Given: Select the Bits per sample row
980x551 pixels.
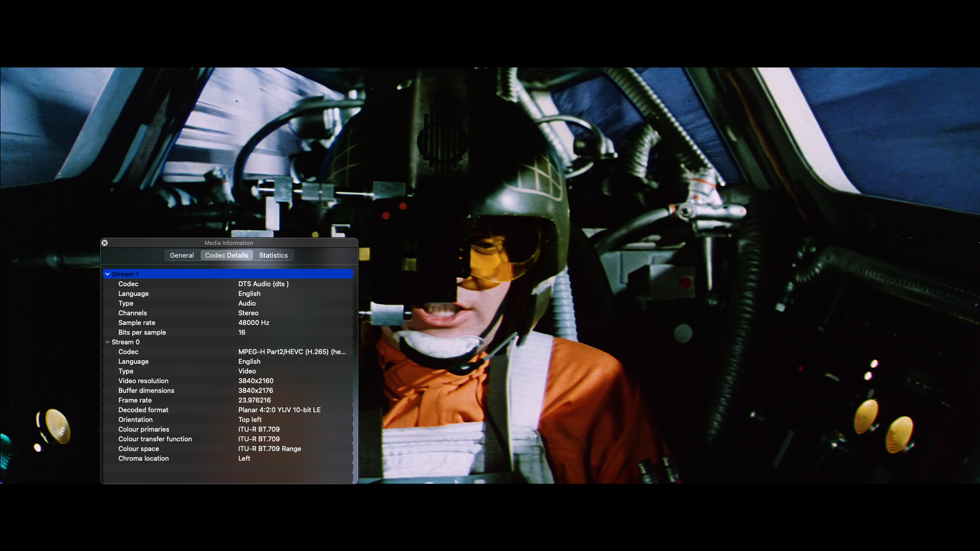Looking at the screenshot, I should pos(142,332).
